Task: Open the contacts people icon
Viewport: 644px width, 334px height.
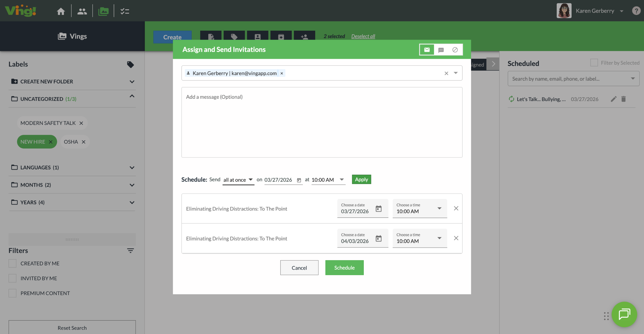Action: [x=82, y=11]
